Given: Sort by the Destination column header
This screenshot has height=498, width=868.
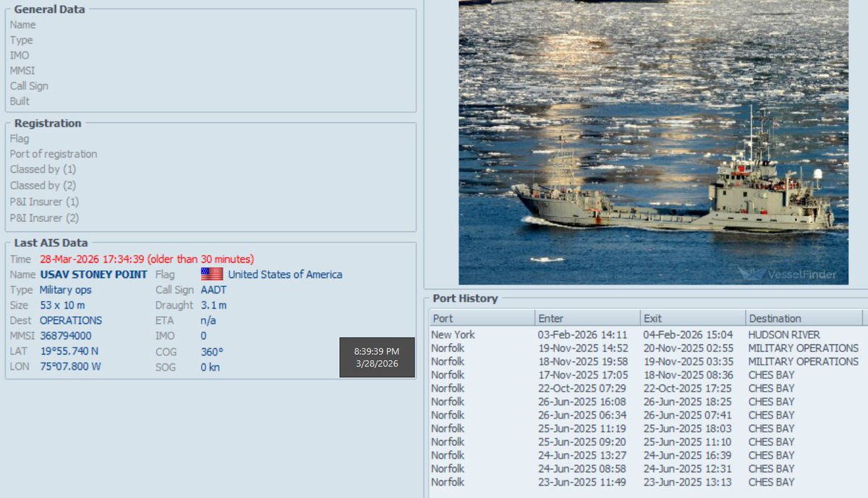Looking at the screenshot, I should (804, 318).
